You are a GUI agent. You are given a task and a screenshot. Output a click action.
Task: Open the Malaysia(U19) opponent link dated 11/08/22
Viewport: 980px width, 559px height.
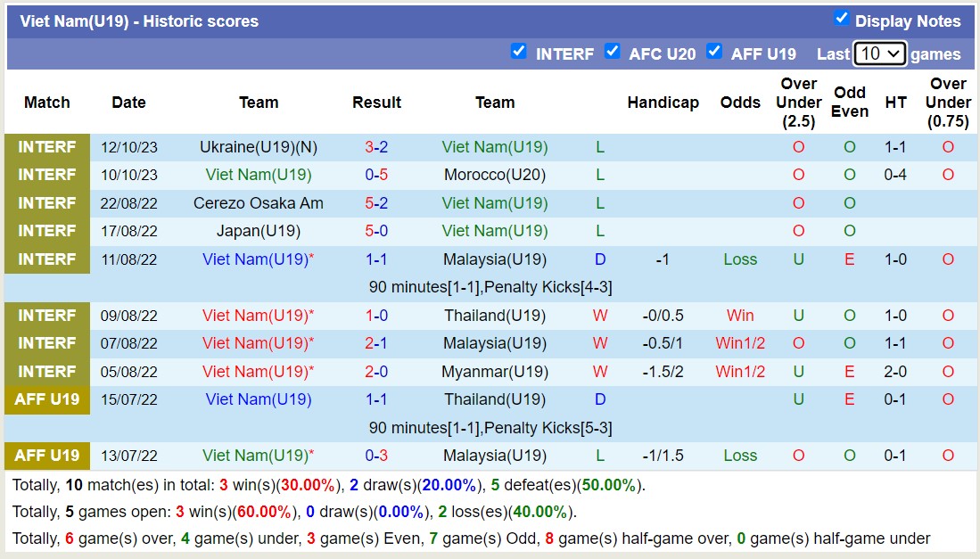496,259
